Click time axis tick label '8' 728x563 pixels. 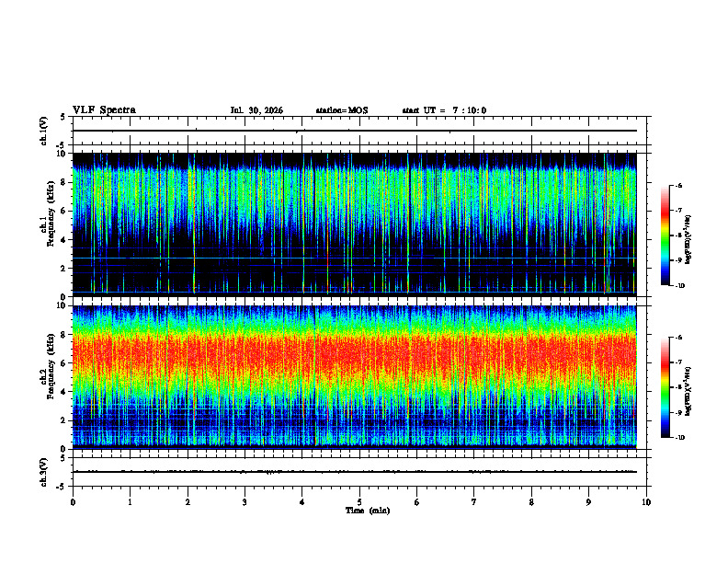pos(531,502)
